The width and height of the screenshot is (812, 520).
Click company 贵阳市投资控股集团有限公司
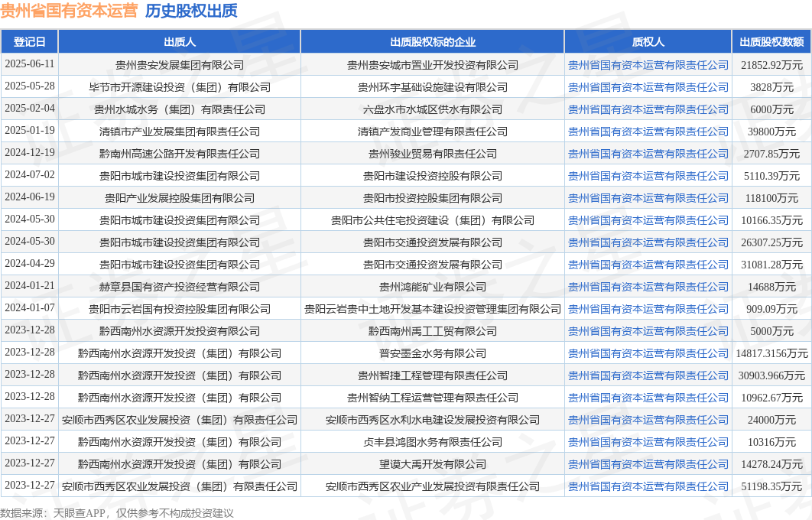click(433, 198)
